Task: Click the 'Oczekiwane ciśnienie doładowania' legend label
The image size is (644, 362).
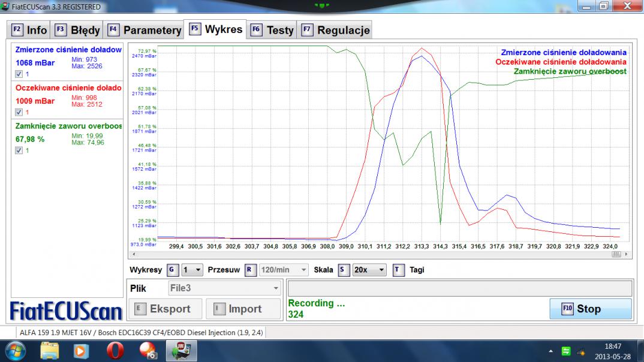Action: [561, 62]
